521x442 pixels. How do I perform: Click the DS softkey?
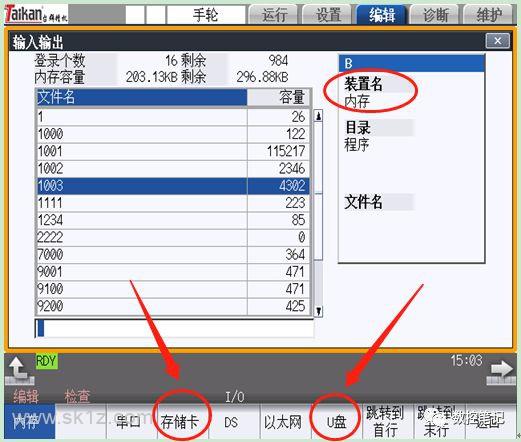[234, 422]
